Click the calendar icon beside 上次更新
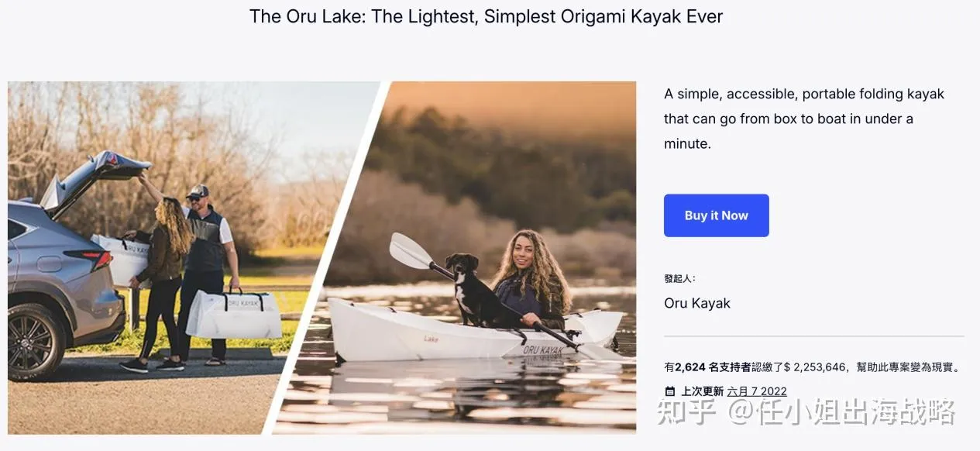 (x=670, y=391)
